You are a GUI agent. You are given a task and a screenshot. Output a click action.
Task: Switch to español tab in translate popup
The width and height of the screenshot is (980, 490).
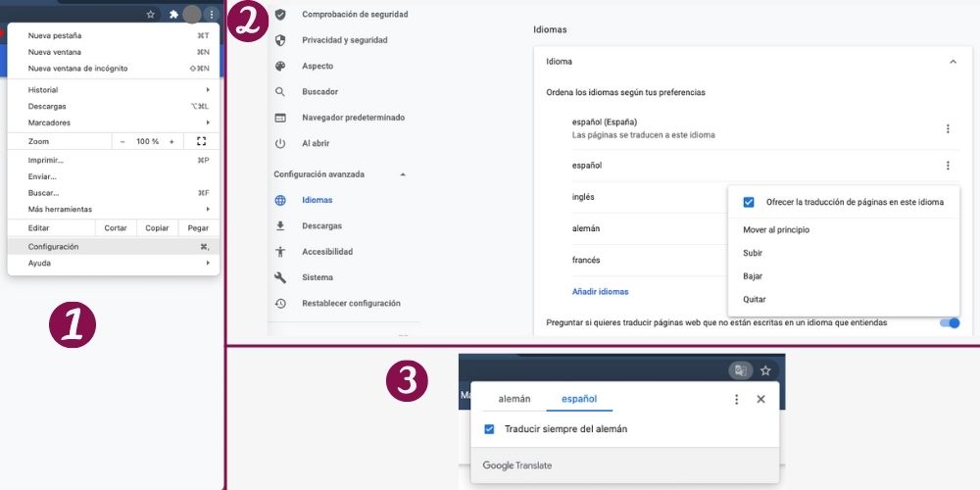(x=579, y=399)
